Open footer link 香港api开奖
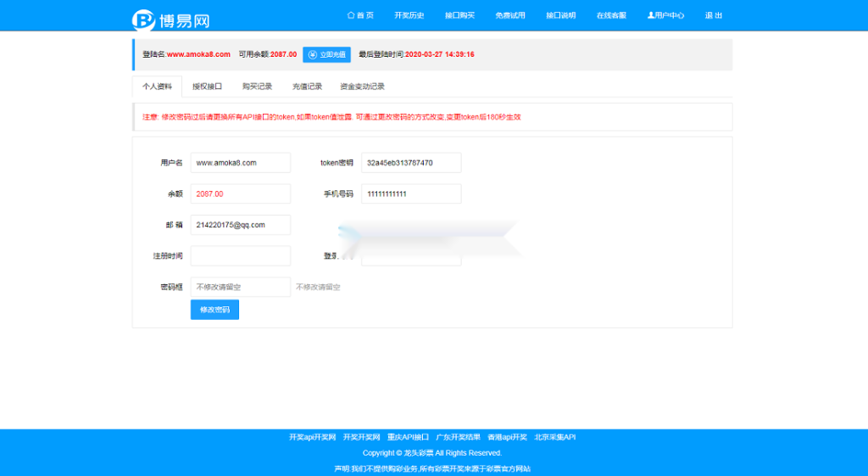This screenshot has height=476, width=868. tap(507, 437)
